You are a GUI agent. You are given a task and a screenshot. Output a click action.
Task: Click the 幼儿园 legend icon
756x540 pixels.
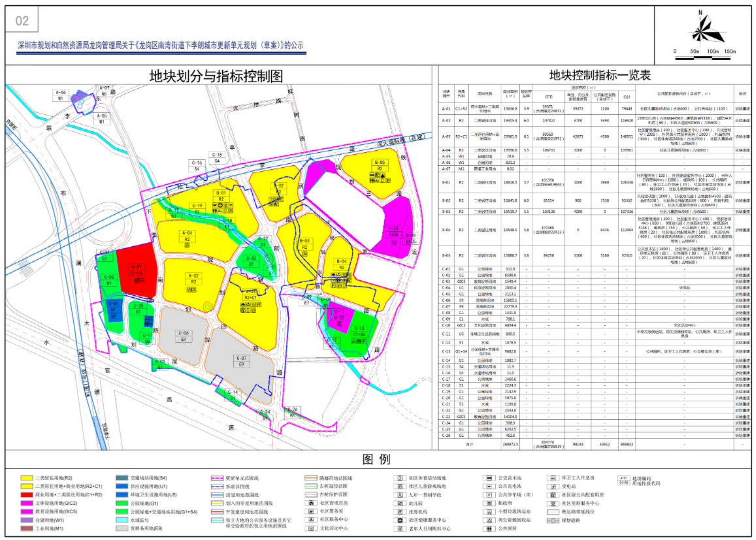click(x=399, y=503)
